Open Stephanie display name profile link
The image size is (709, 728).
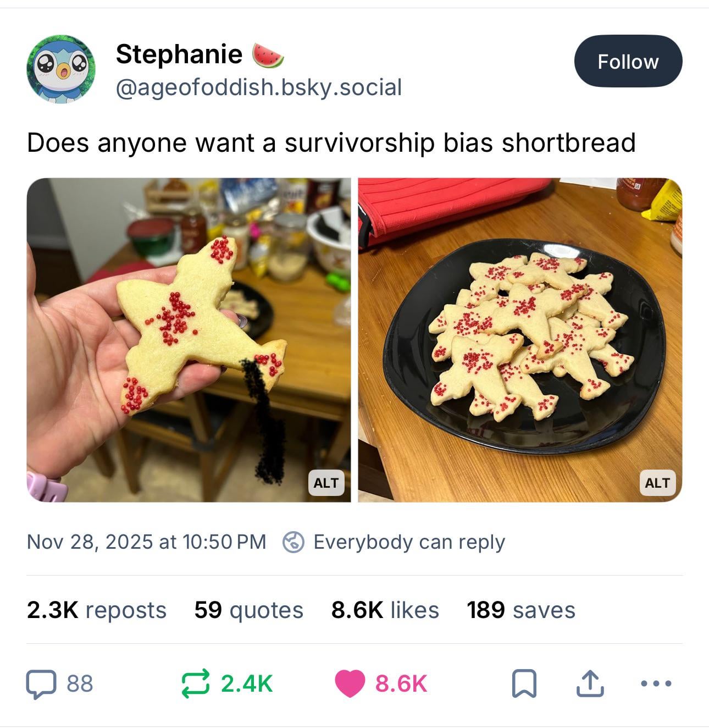click(179, 54)
